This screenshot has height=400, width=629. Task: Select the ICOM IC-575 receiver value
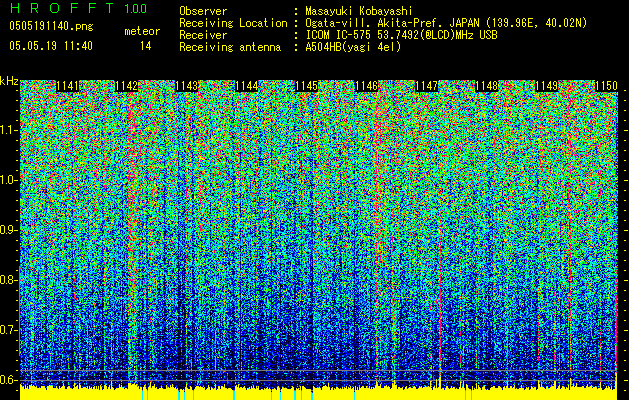point(401,35)
